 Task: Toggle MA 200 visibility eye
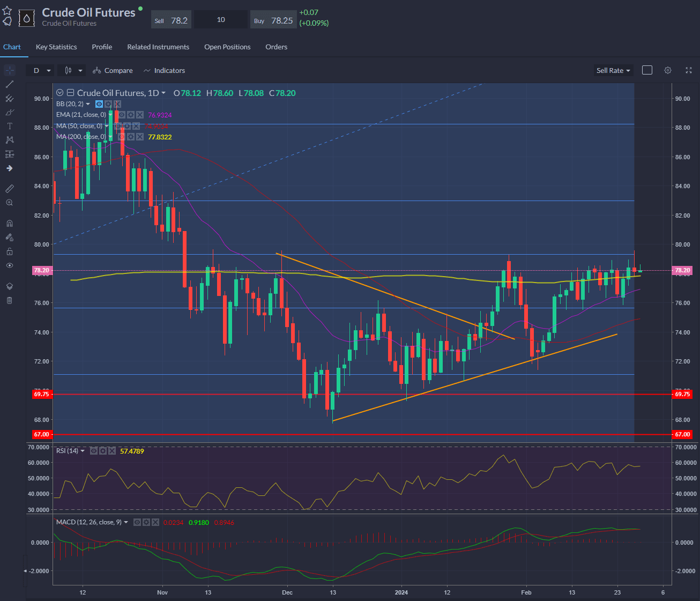tap(122, 137)
